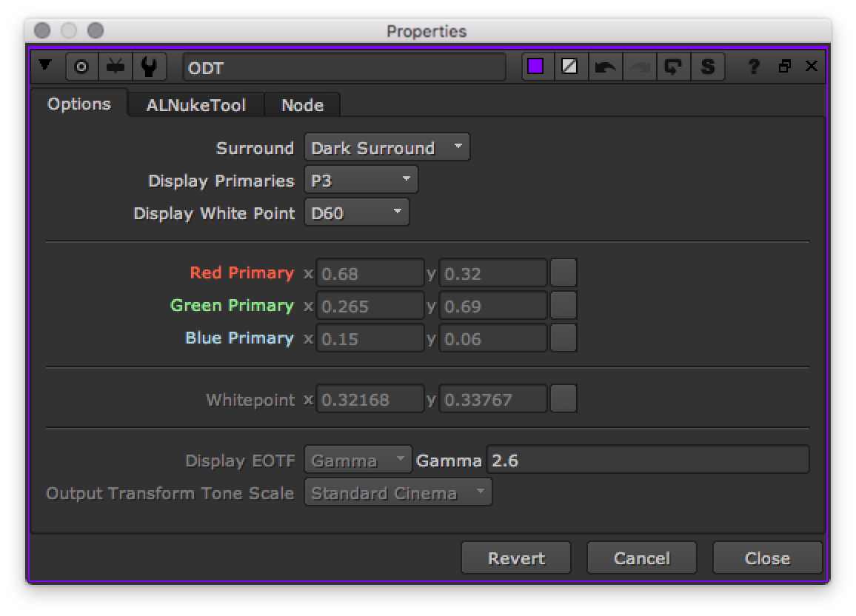The height and width of the screenshot is (616, 856).
Task: Click the revert knobs loop arrow icon
Action: 672,67
